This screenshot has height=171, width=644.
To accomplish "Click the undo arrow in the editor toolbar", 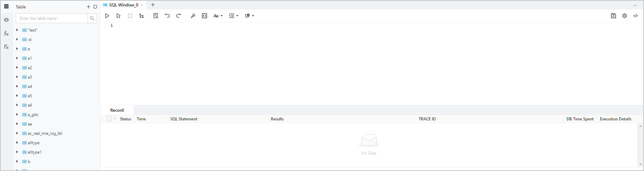I will coord(167,16).
